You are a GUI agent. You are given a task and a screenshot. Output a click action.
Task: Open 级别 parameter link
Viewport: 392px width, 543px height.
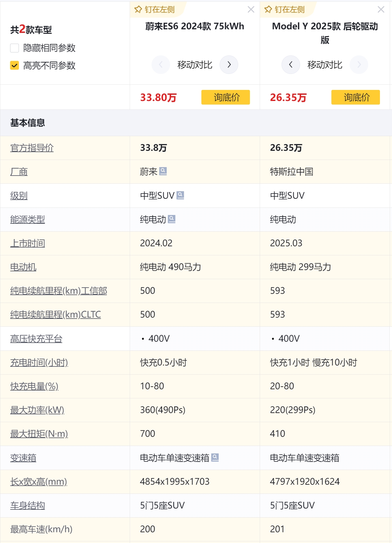[19, 195]
